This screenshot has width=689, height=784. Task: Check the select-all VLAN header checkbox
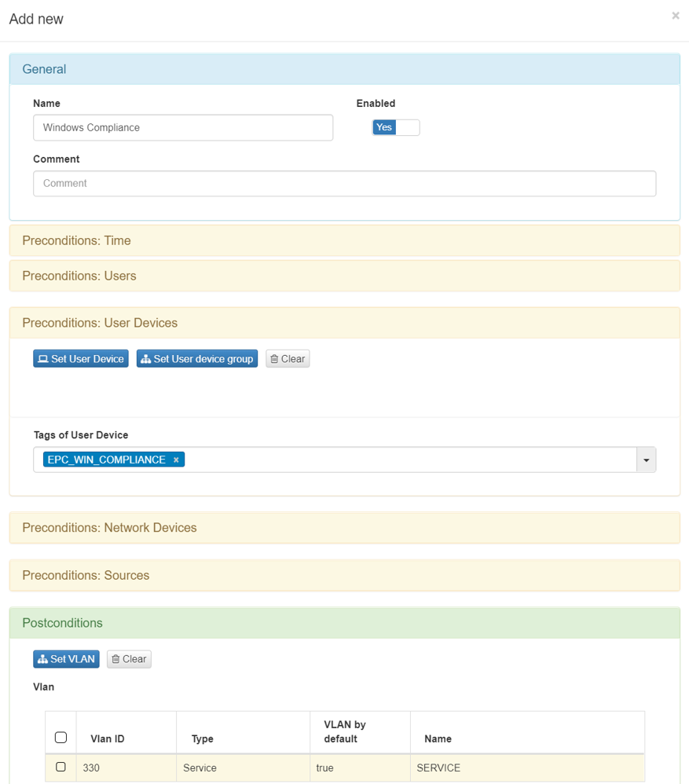click(60, 738)
